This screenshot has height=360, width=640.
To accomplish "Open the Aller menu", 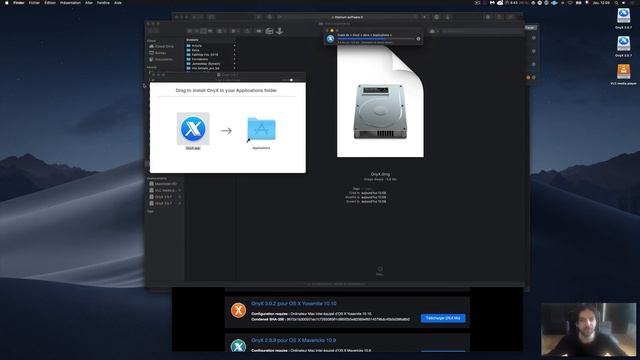I will tap(89, 2).
